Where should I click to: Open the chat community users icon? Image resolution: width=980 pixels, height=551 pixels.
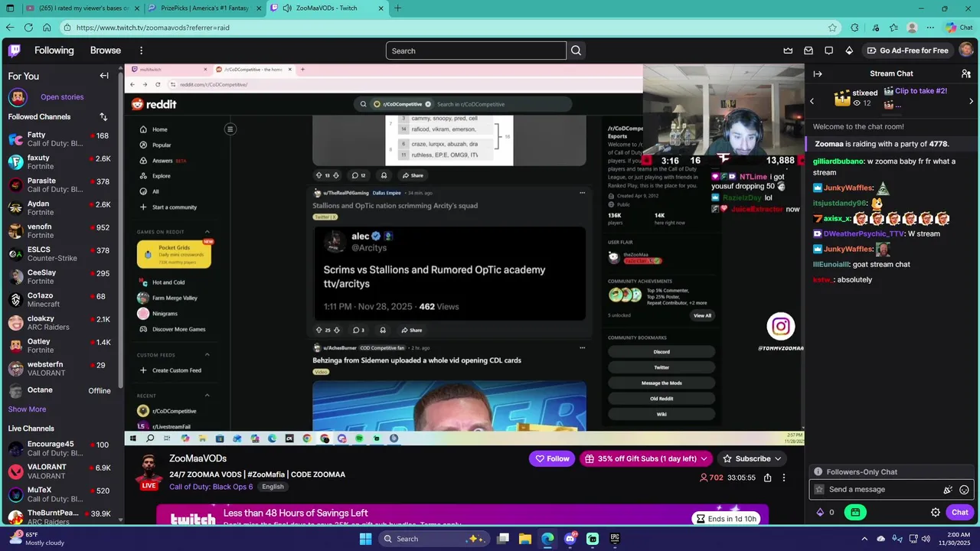tap(966, 73)
